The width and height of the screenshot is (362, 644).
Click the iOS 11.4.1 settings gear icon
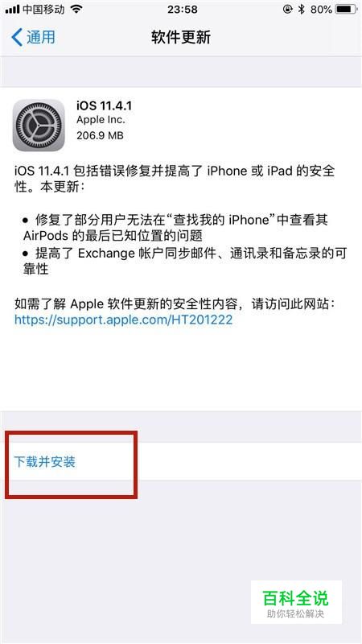click(x=39, y=125)
